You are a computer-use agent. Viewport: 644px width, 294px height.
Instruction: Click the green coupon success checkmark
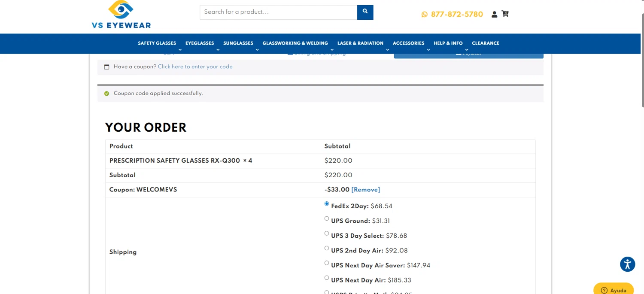pyautogui.click(x=107, y=94)
